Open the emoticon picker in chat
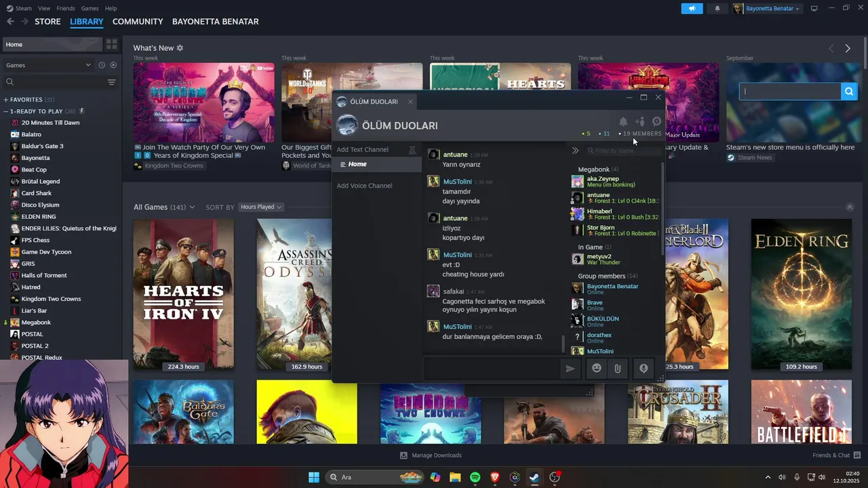Viewport: 868px width, 488px height. click(597, 368)
